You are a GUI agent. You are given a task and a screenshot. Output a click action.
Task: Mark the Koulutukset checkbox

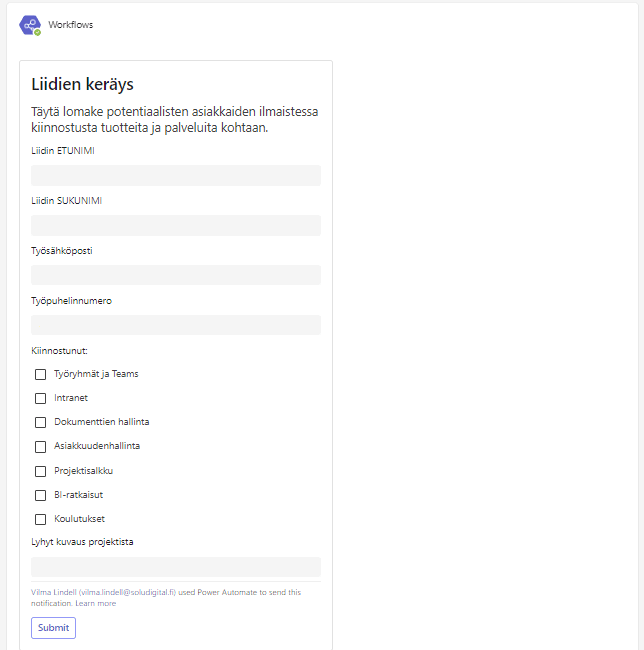[x=41, y=519]
